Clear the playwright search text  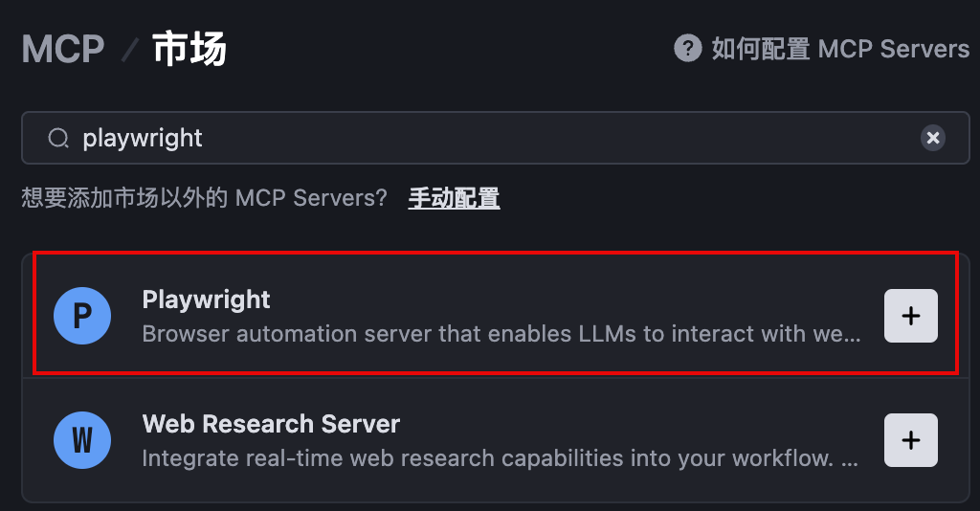(932, 139)
